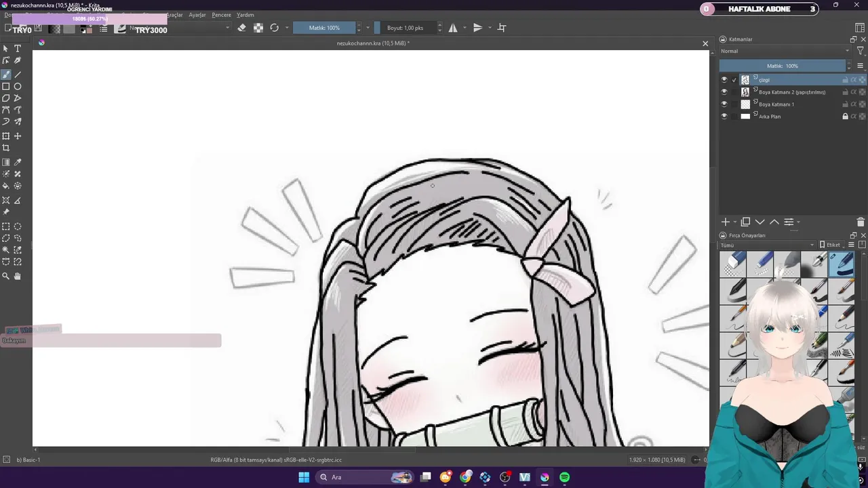This screenshot has height=488, width=868.
Task: Toggle visibility of Boya Katmanı 1
Action: tap(724, 104)
